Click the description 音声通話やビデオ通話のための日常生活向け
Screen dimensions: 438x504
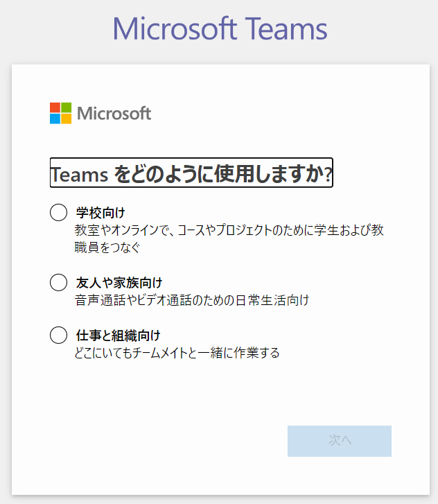click(x=192, y=300)
